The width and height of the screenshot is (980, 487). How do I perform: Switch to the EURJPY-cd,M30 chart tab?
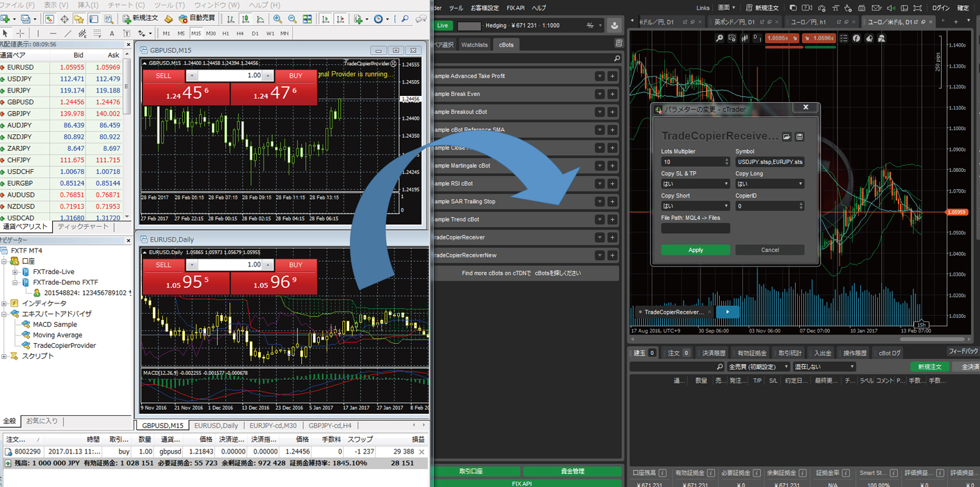pos(273,425)
